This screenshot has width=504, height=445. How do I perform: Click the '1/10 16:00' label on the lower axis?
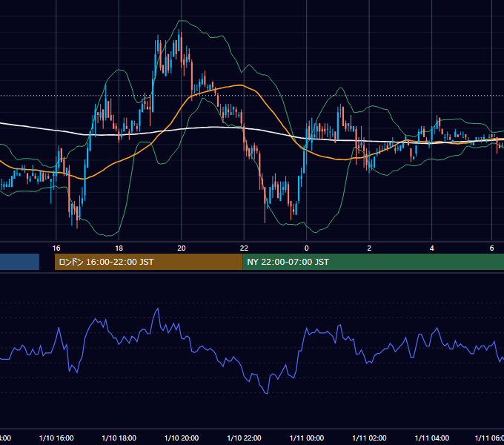tap(56, 438)
